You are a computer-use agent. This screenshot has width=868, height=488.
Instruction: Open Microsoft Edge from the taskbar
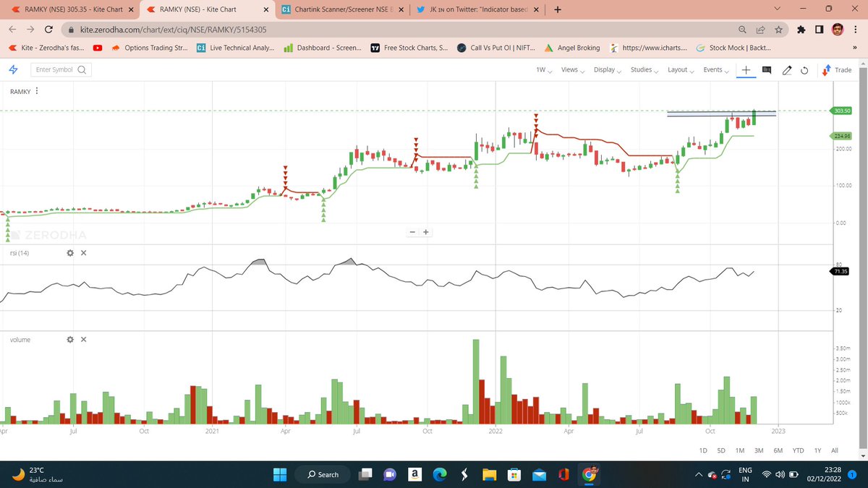[440, 474]
